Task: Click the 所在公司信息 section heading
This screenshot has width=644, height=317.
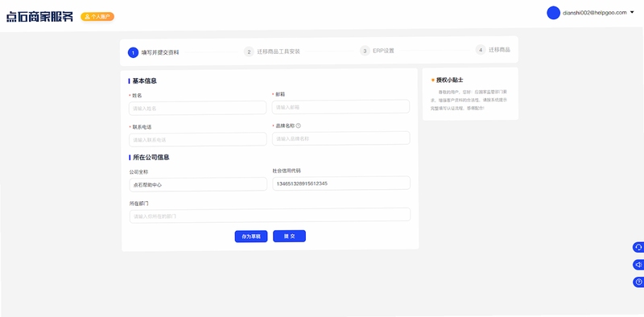Action: click(x=151, y=157)
